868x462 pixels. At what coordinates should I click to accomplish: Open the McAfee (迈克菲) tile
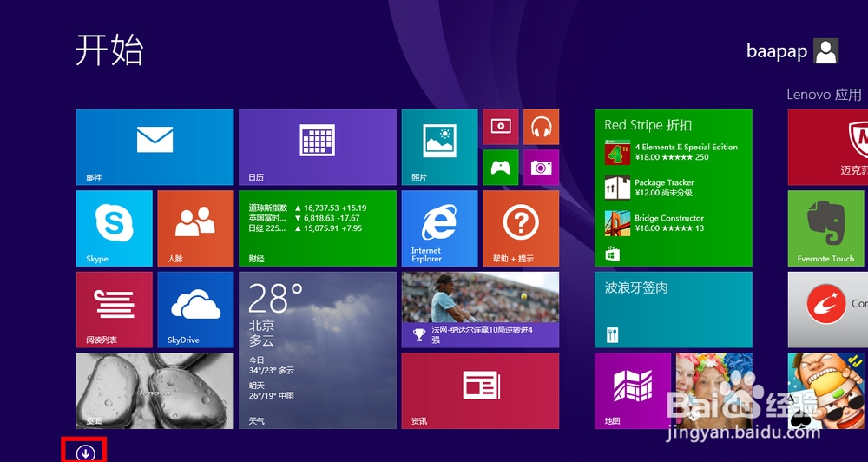pyautogui.click(x=828, y=147)
